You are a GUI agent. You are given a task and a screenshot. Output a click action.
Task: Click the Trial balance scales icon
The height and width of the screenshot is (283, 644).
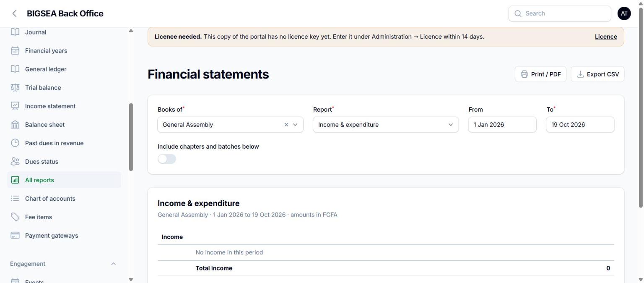pos(15,88)
